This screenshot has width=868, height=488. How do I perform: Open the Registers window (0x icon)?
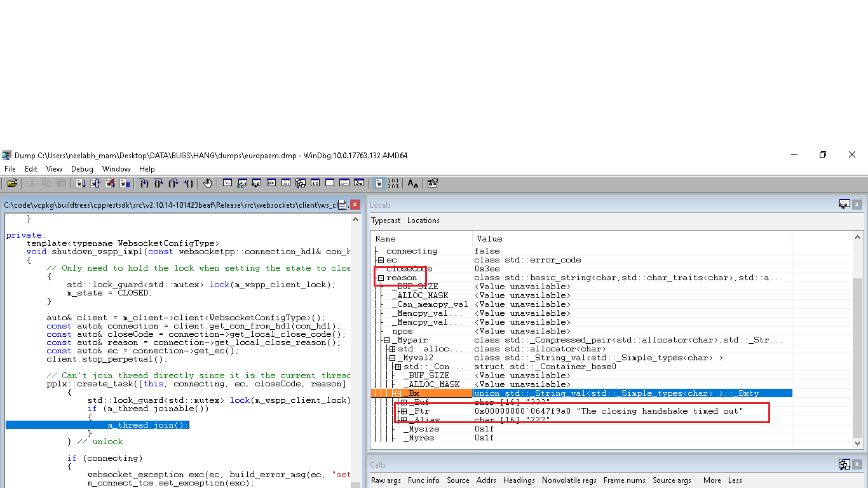point(270,184)
